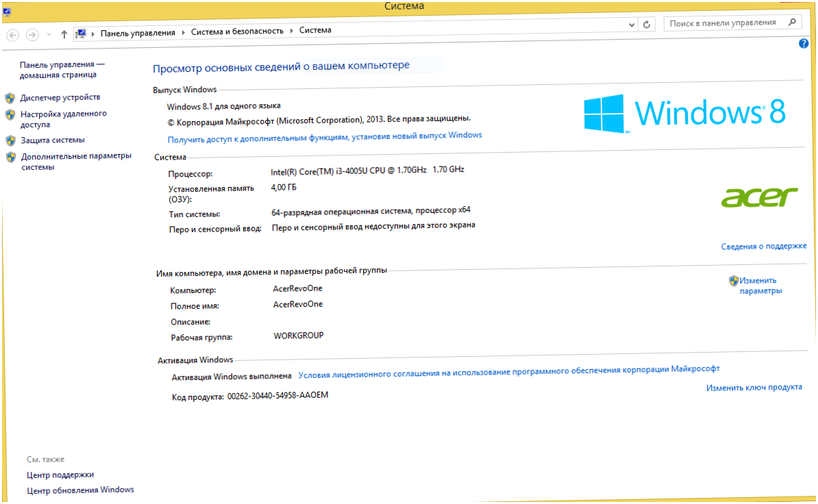Screen dimensions: 818x504
Task: Select processor value Intel Core i3-4005U text
Action: [367, 171]
